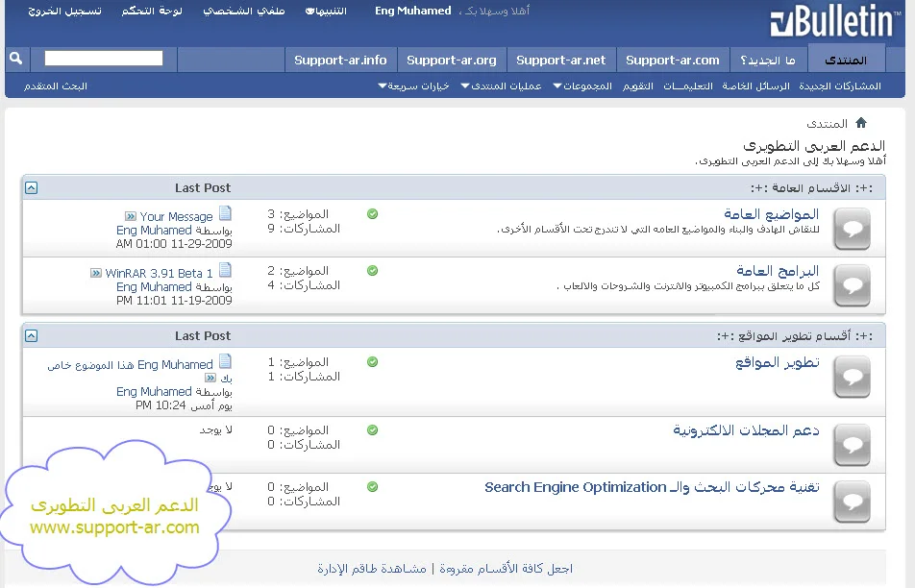Click the forum status icon beside المواضيع العامة
915x588 pixels.
click(x=852, y=229)
